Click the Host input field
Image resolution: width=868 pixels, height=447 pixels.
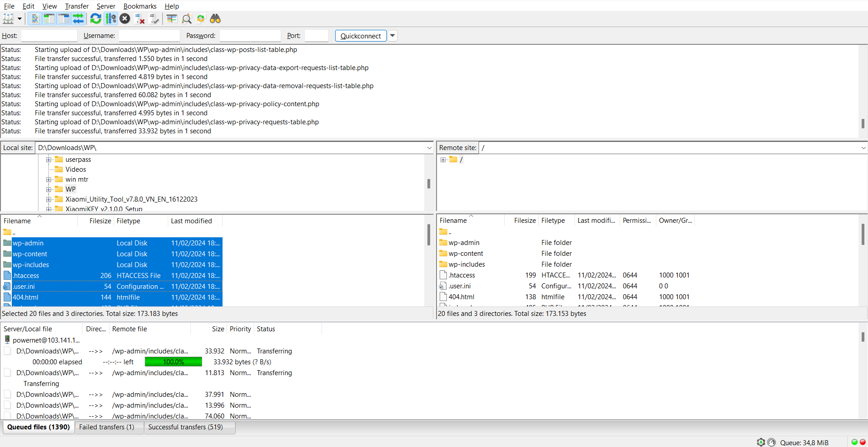(x=49, y=36)
